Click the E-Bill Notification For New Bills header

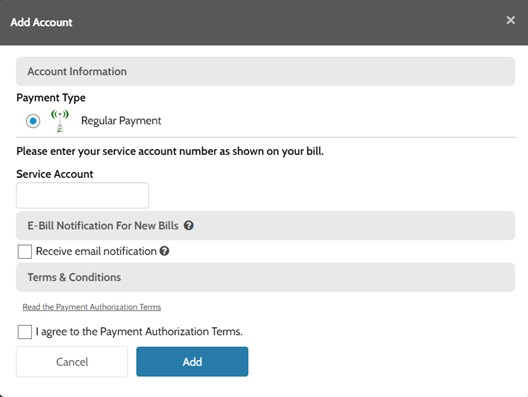click(265, 226)
